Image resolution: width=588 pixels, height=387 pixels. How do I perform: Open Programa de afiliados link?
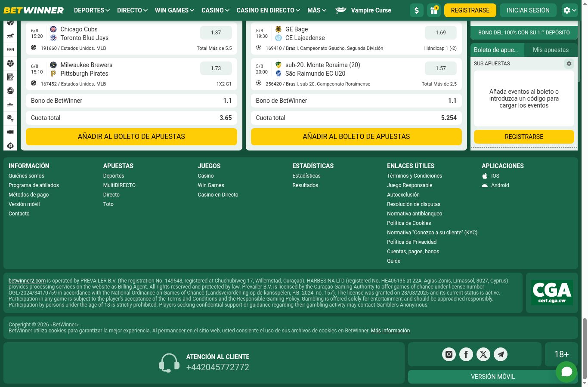coord(34,185)
